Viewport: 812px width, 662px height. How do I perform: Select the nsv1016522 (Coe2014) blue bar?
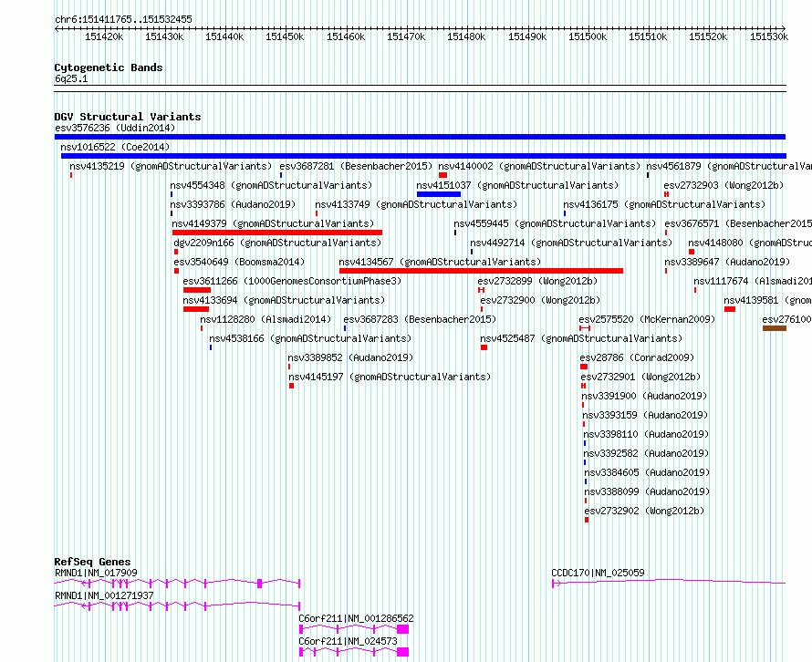423,156
